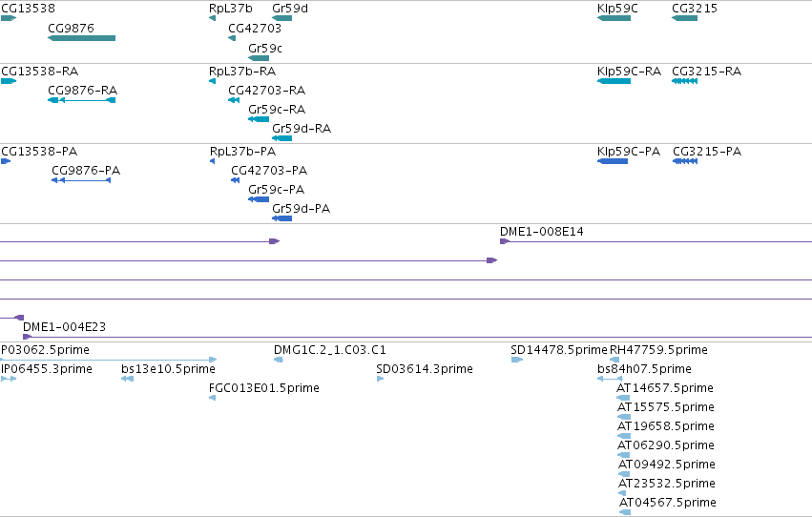Image resolution: width=812 pixels, height=517 pixels.
Task: Click the AT14657.5prime EST label
Action: click(665, 388)
